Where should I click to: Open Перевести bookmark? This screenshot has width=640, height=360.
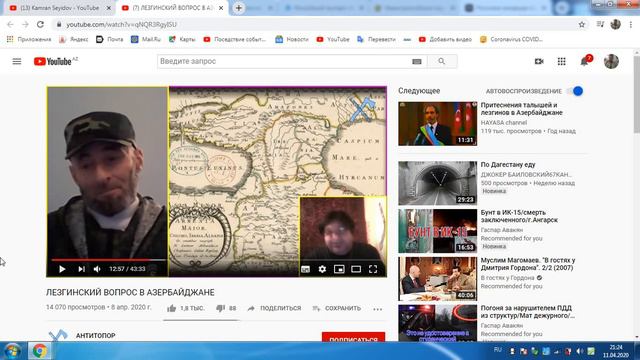click(376, 39)
